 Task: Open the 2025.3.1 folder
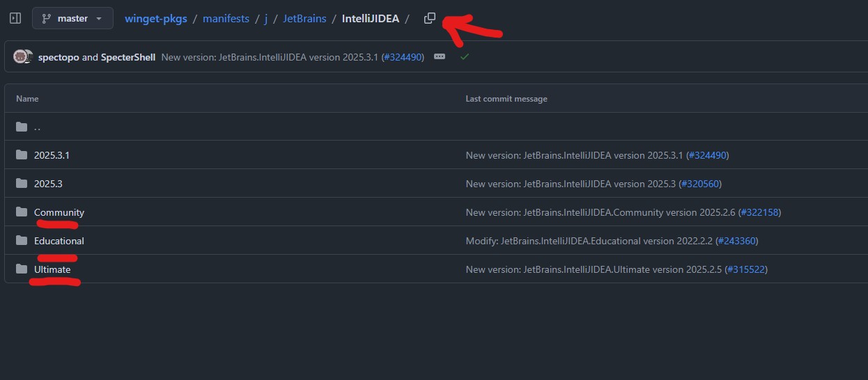(52, 155)
